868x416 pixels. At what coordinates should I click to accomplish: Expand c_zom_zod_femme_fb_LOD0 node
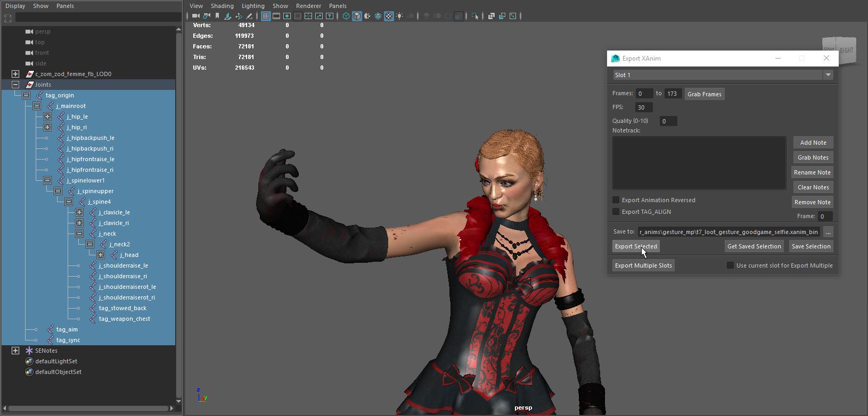point(15,74)
